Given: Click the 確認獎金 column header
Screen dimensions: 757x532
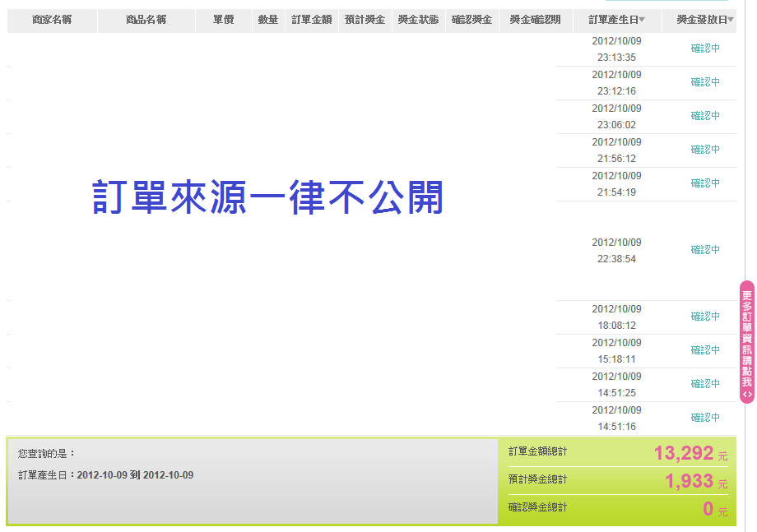Looking at the screenshot, I should pos(472,20).
